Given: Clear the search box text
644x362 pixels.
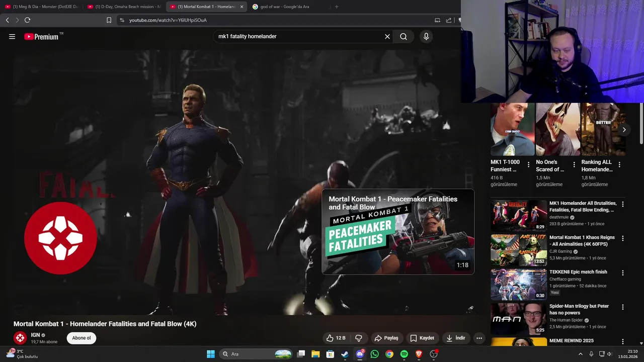Looking at the screenshot, I should point(387,36).
